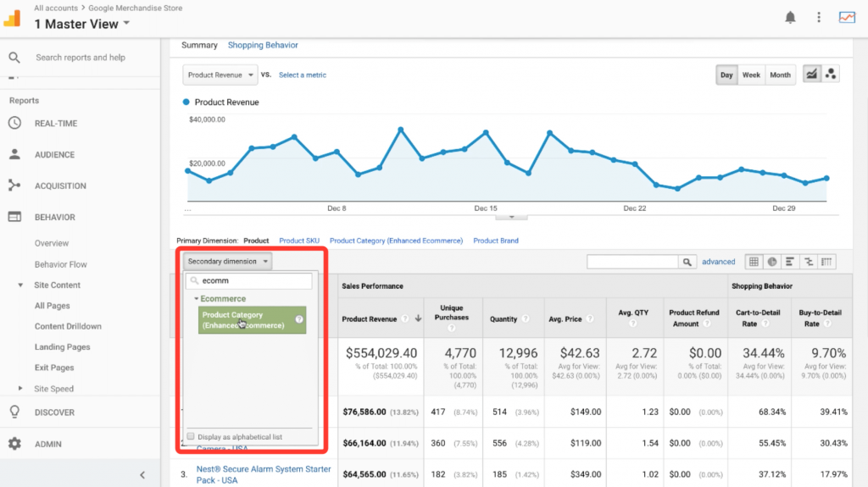
Task: Expand the Site Speed section
Action: [x=20, y=389]
